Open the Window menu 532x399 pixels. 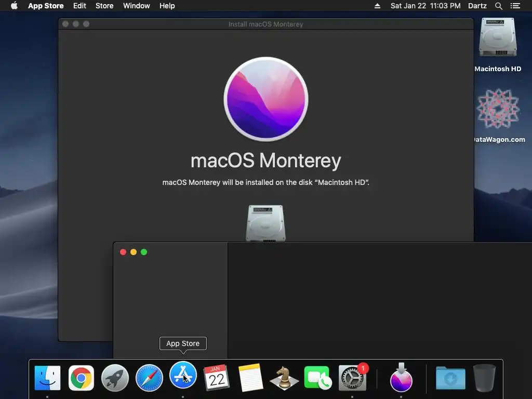(137, 6)
